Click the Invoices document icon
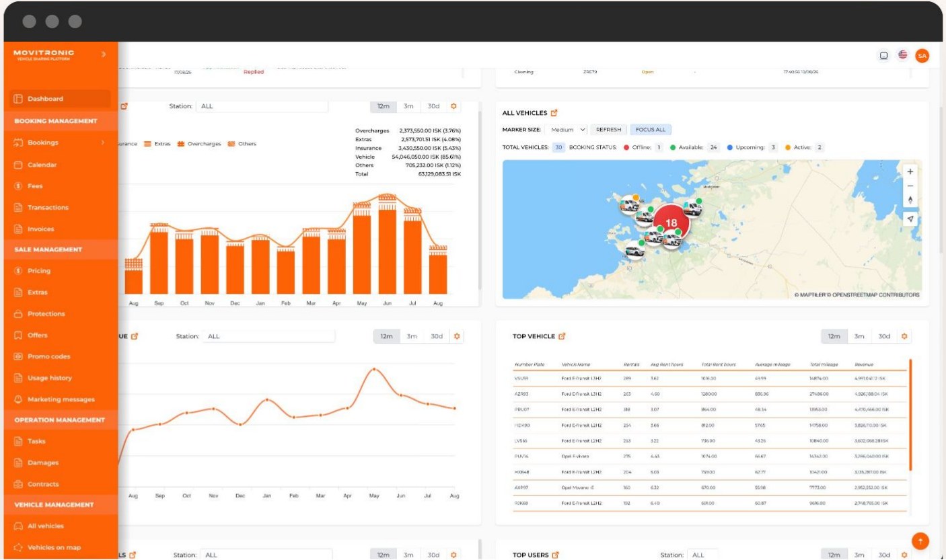The image size is (946, 560). click(18, 229)
